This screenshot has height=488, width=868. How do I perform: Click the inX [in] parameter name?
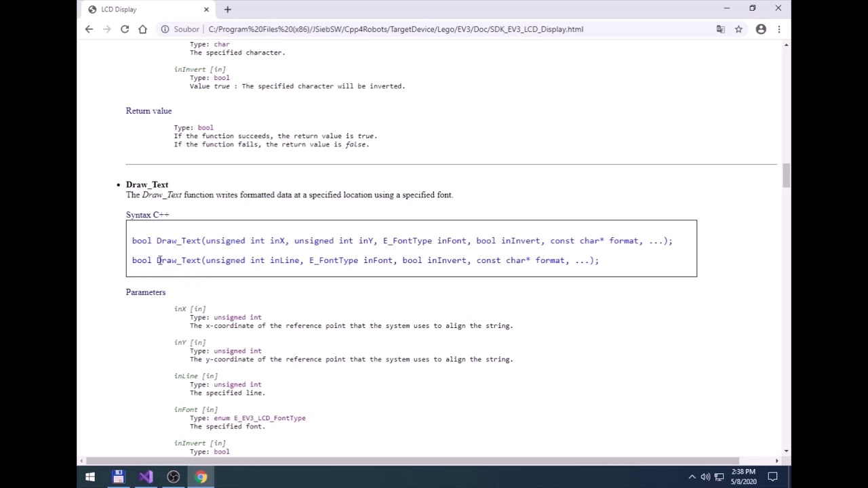pyautogui.click(x=190, y=309)
